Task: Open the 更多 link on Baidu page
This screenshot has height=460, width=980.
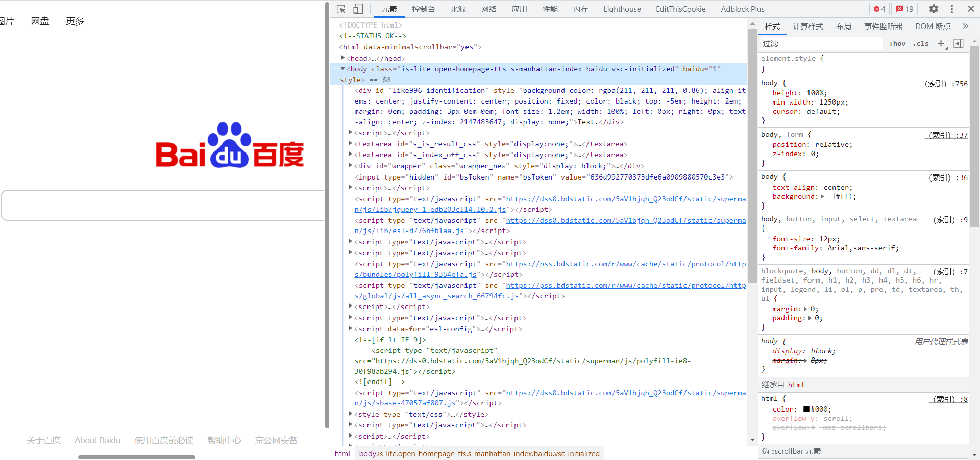Action: click(x=75, y=21)
